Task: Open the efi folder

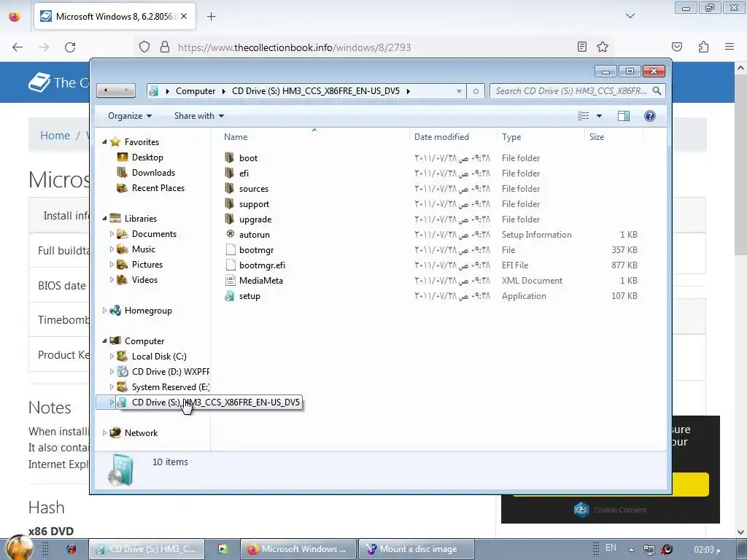Action: click(x=244, y=174)
